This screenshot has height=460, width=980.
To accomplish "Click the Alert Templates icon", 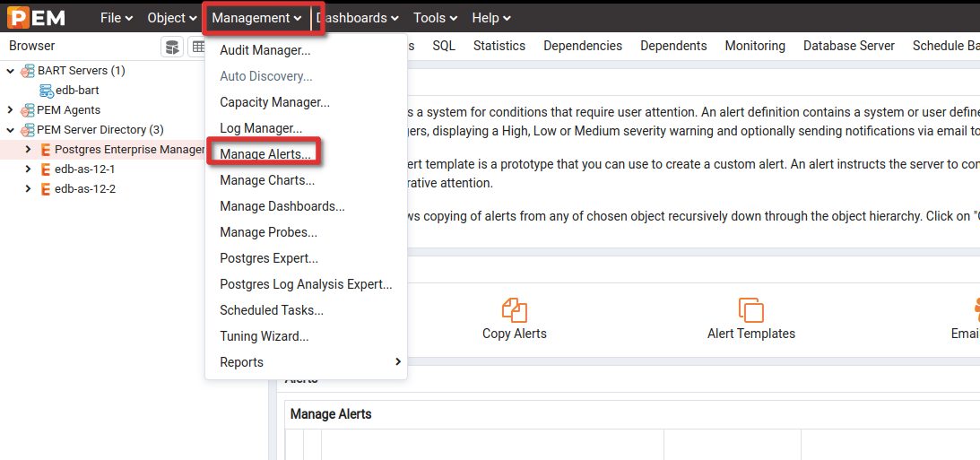I will [x=751, y=310].
